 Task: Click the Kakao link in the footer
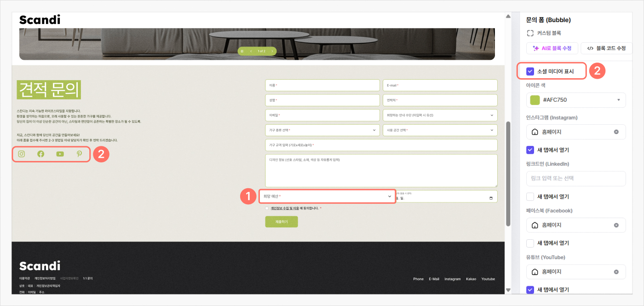(x=471, y=279)
